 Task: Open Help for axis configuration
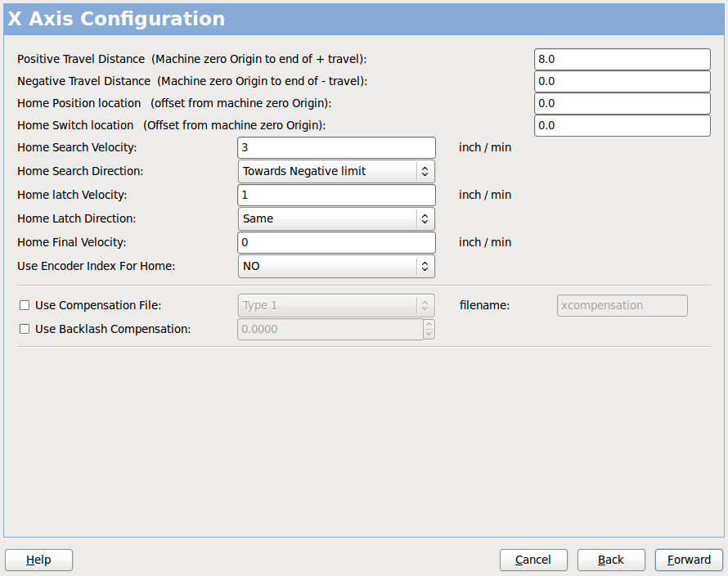pos(38,560)
